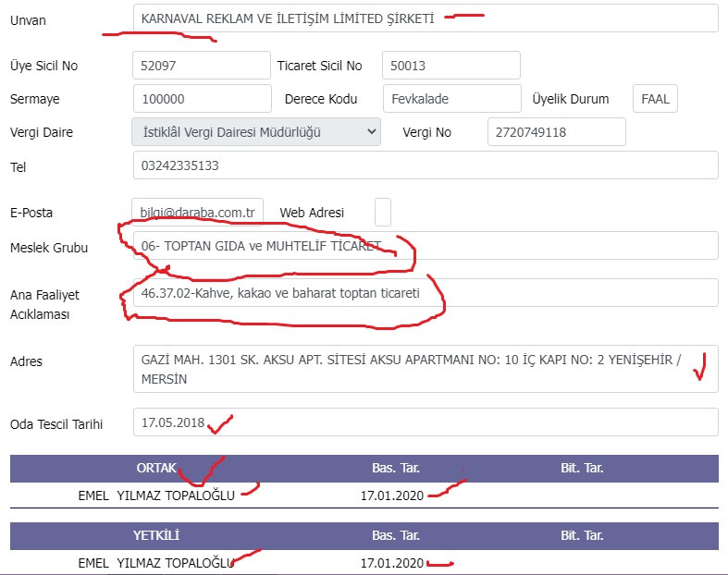Click the Vergi No field 2720749118
This screenshot has width=728, height=575.
click(x=556, y=132)
